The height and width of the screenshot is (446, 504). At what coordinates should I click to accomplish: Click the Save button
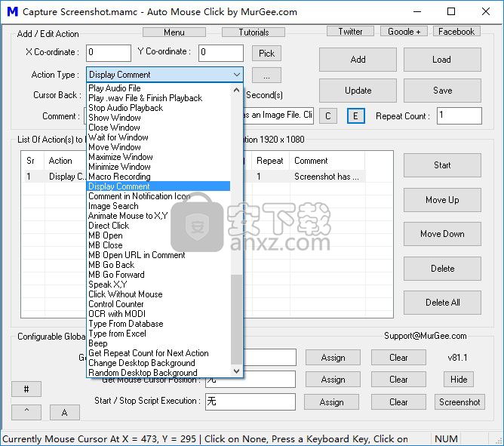tap(442, 91)
